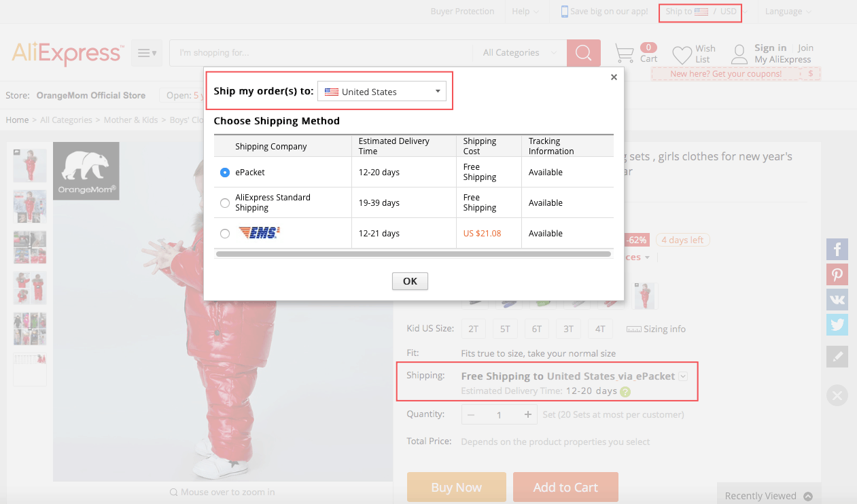Open the Language dropdown in header
Viewport: 857px width, 504px height.
point(788,12)
